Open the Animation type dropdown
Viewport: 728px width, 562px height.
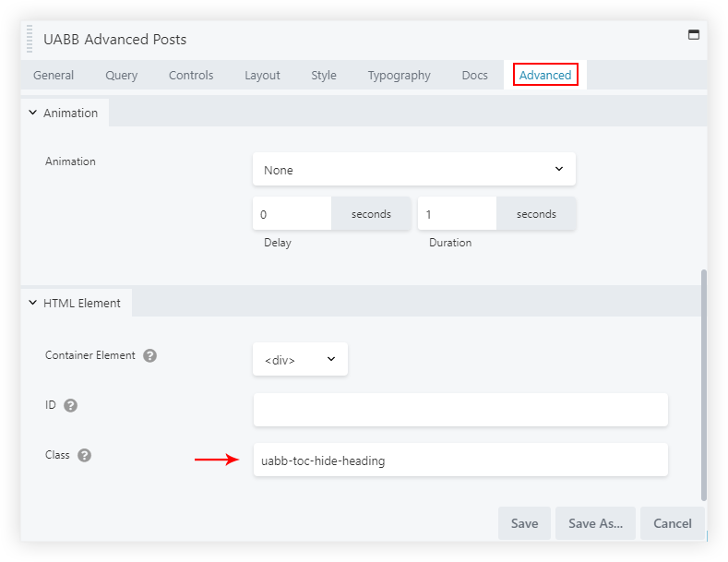pyautogui.click(x=413, y=170)
